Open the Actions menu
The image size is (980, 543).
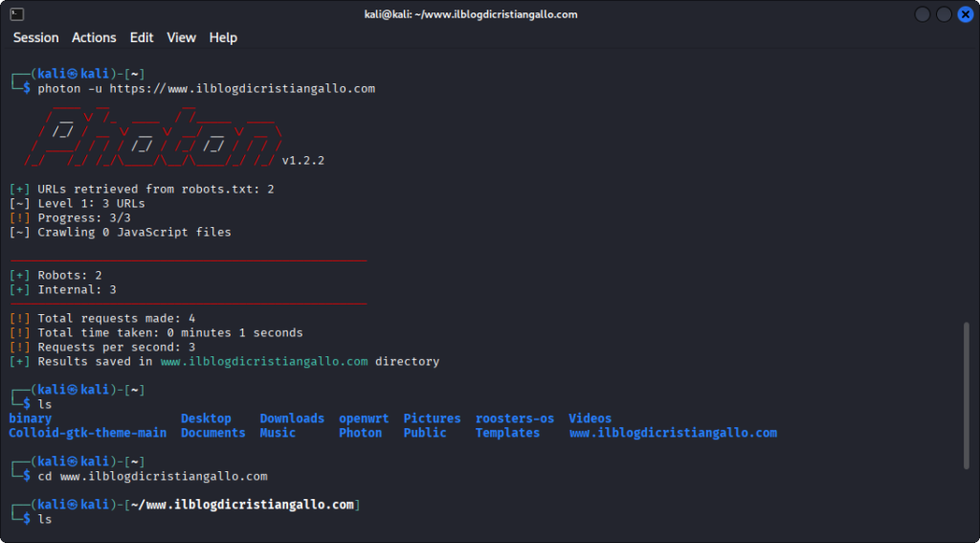click(x=94, y=37)
